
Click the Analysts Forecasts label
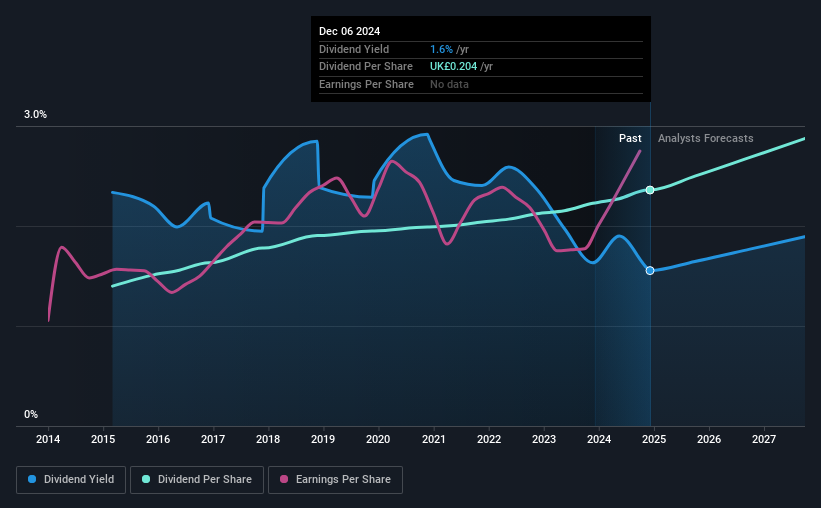click(705, 138)
